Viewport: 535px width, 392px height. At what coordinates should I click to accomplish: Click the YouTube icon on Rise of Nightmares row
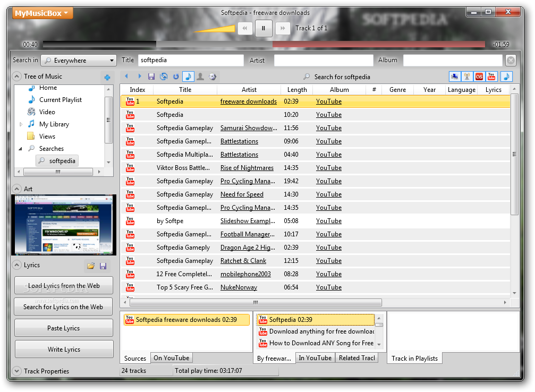[130, 167]
